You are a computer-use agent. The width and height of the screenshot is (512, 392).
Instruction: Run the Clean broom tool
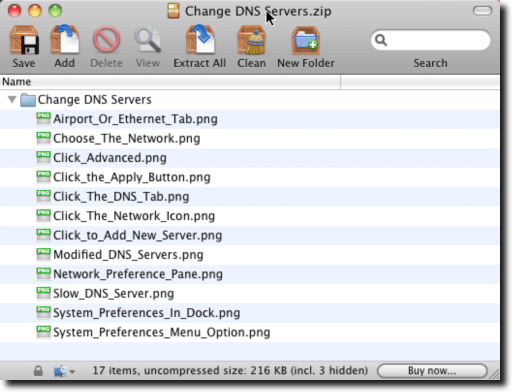[x=251, y=41]
